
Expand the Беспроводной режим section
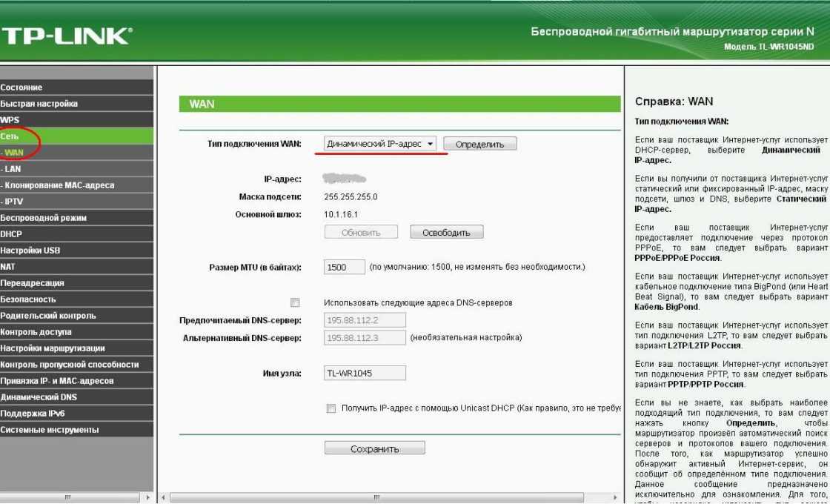44,218
